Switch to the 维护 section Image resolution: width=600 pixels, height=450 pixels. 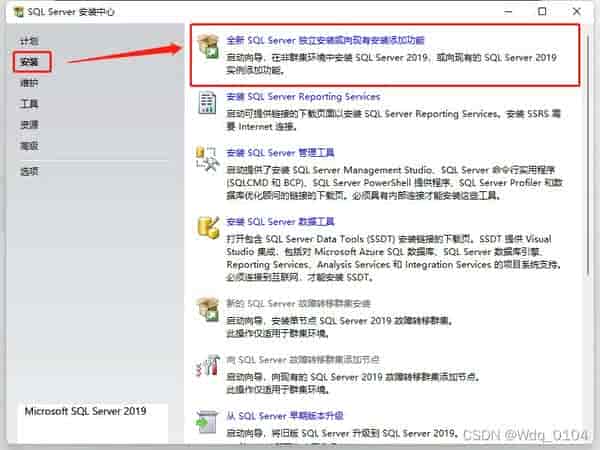point(29,83)
